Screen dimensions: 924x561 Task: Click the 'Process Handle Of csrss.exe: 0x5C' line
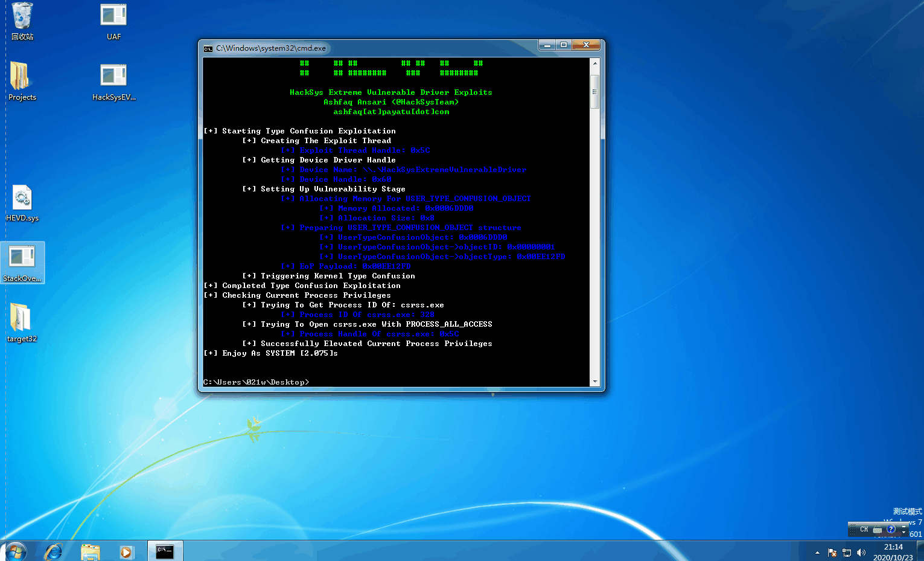370,334
